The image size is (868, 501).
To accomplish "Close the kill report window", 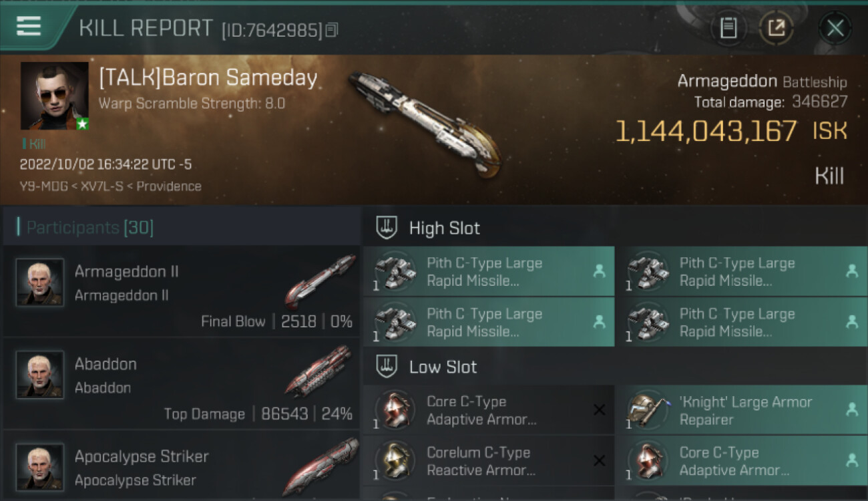I will (835, 28).
